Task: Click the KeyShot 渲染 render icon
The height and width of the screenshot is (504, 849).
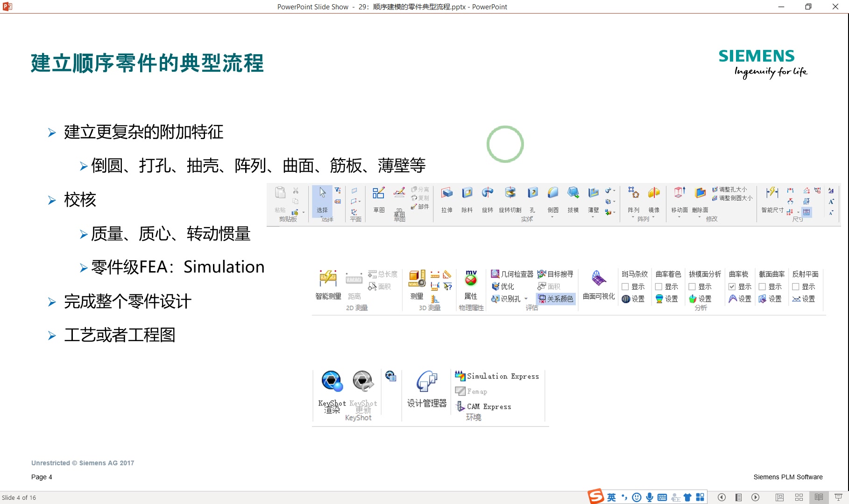Action: [332, 382]
